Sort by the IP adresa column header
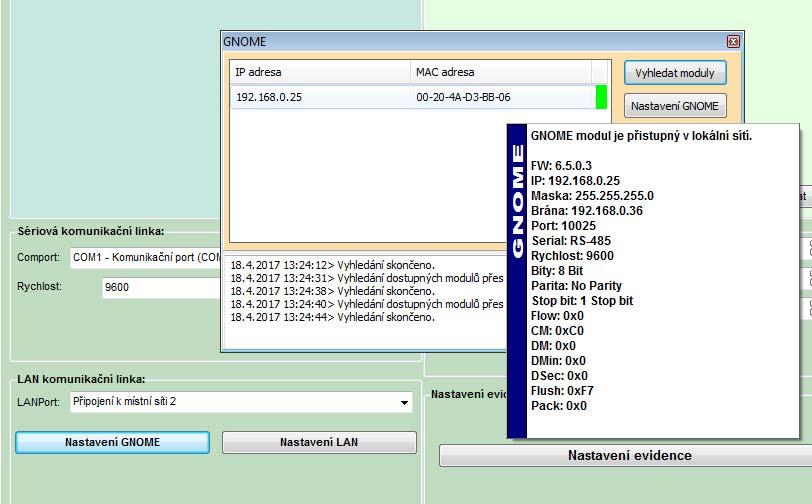Viewport: 812px width, 504px height. coord(320,72)
